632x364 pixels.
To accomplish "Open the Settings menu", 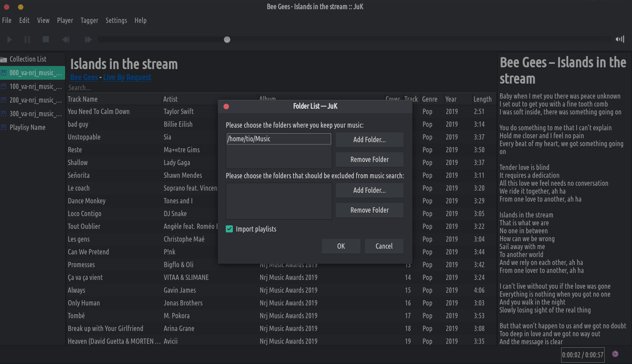I will (116, 20).
